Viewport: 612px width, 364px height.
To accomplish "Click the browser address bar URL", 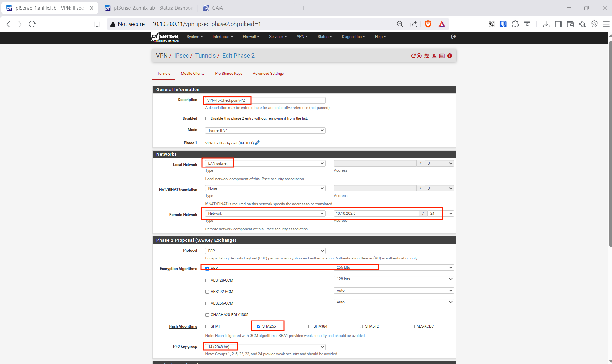I will 207,24.
